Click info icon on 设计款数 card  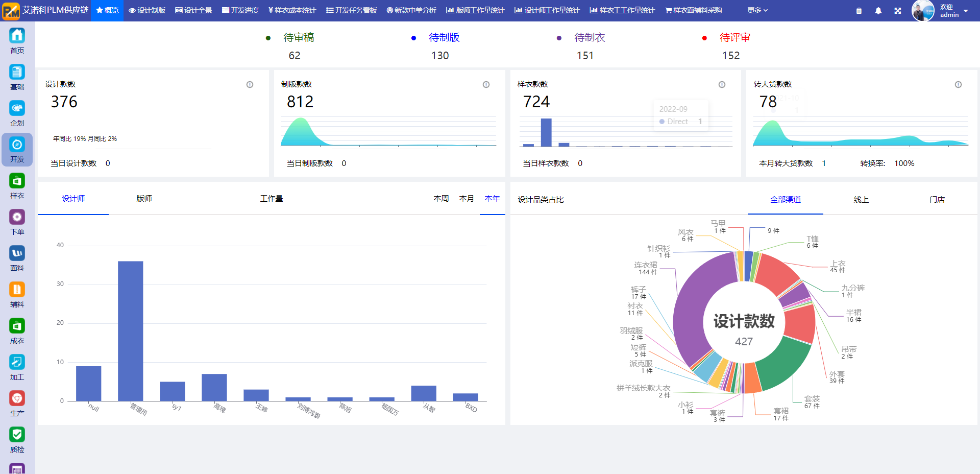tap(250, 85)
